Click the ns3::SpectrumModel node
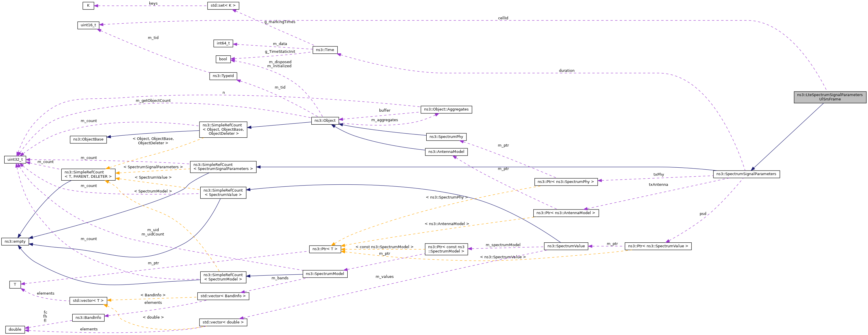 tap(325, 274)
